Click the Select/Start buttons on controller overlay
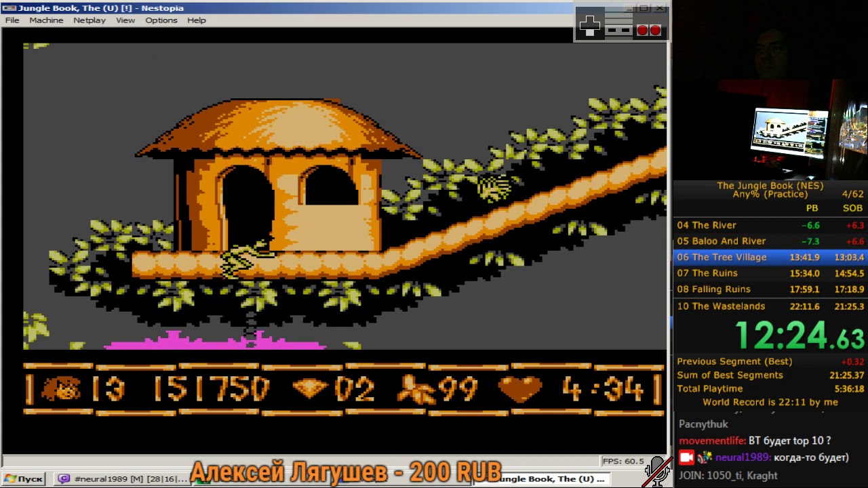868x488 pixels. [618, 30]
